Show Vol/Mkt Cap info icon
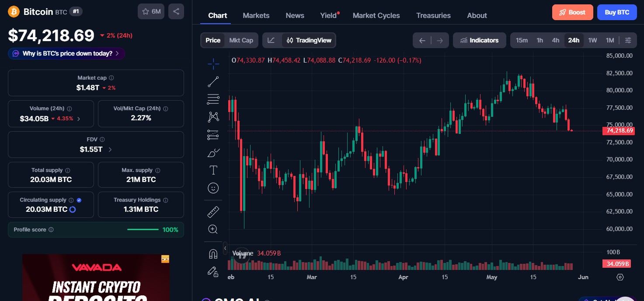Screen dimensions: 644x301 click(x=165, y=108)
